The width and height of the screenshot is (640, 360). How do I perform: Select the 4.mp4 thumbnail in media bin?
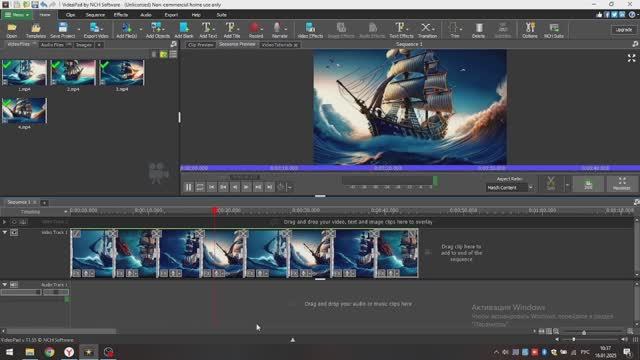tap(24, 111)
